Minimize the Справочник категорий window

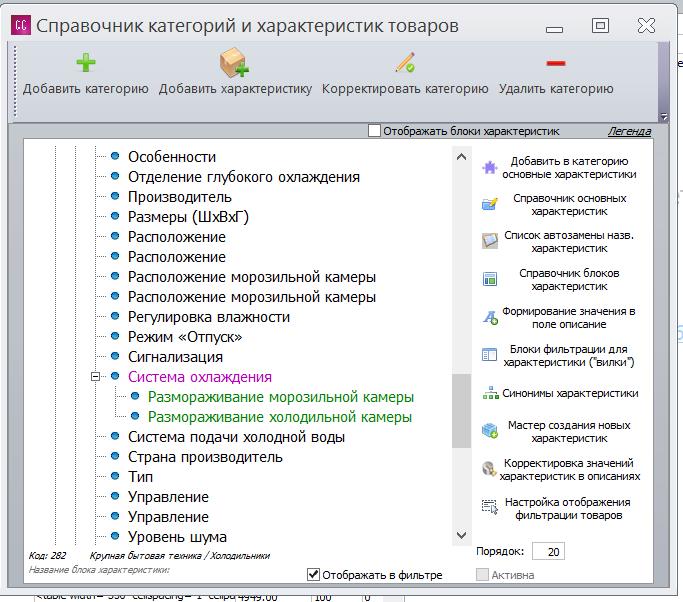[x=554, y=29]
